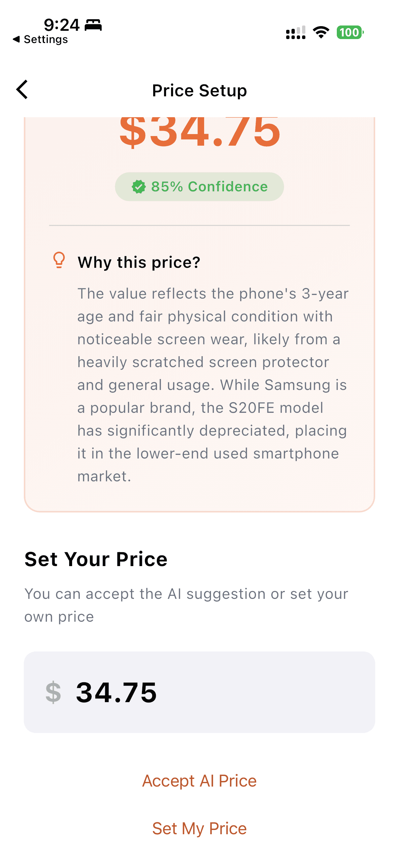
Task: Tap the 9:24 clock in status bar
Action: click(x=62, y=25)
